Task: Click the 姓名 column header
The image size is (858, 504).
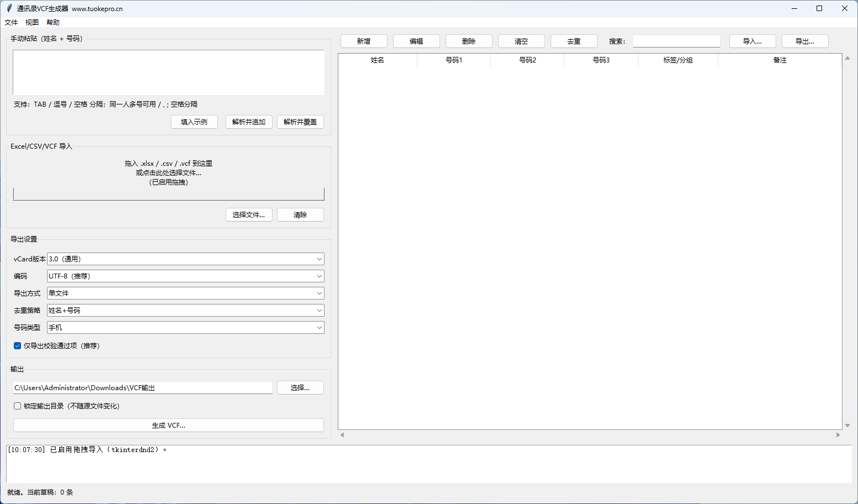Action: tap(377, 60)
